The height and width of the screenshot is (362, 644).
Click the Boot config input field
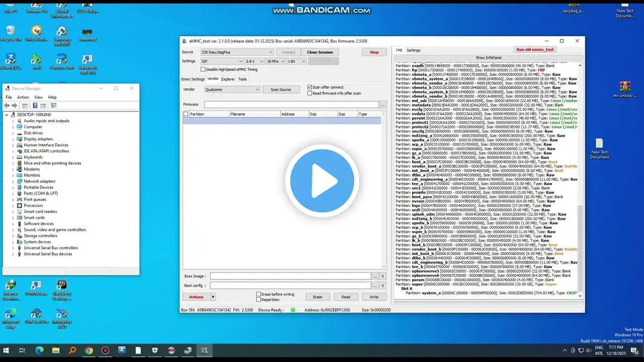(291, 286)
